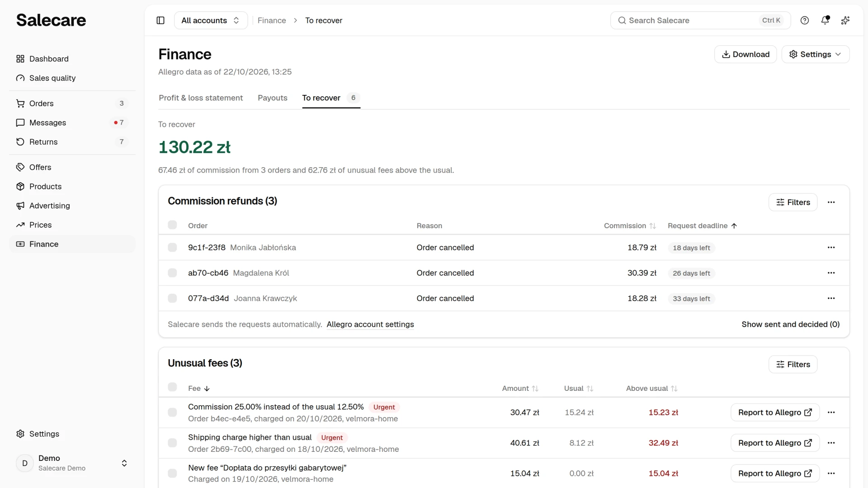Open the All accounts selector
Screen dimensions: 868x488
[x=211, y=20]
